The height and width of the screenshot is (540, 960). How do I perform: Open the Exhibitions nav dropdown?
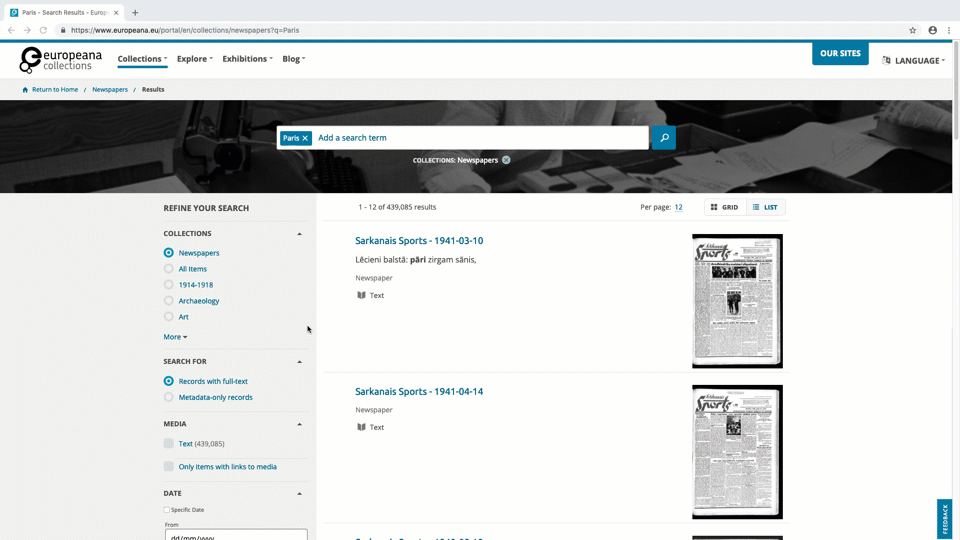pos(247,59)
